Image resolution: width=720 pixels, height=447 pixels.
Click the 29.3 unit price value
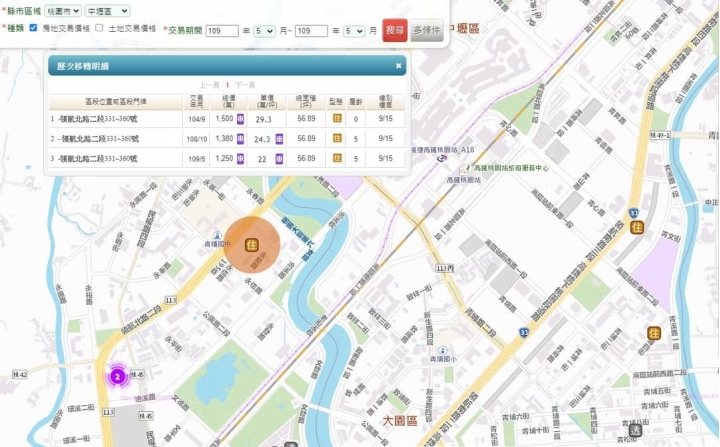264,119
